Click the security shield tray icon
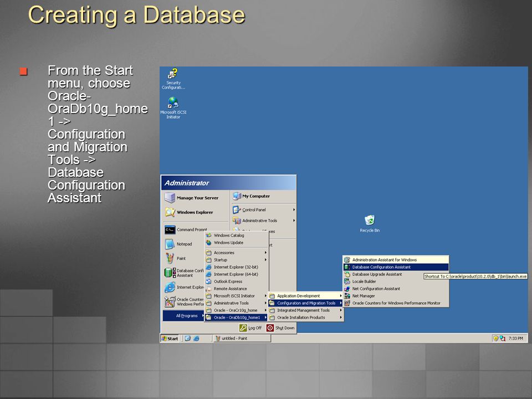This screenshot has width=532, height=399. 495,338
